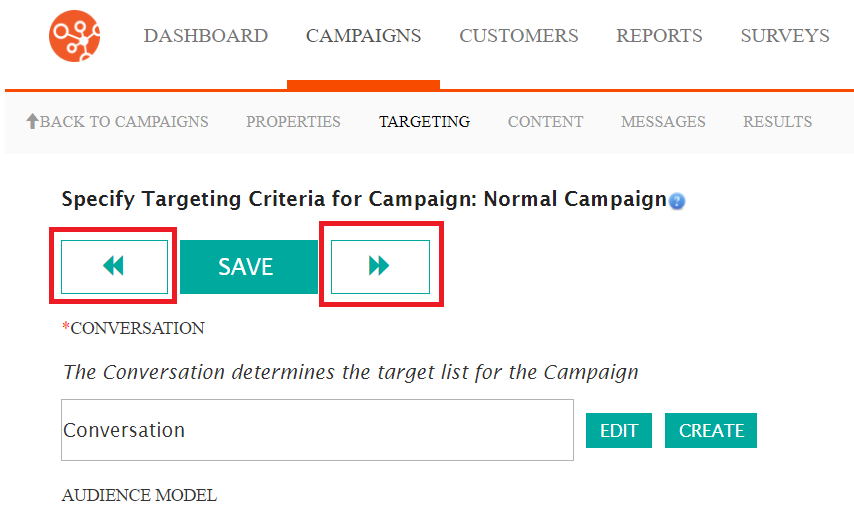Open help icon beside Normal Campaign title
Screen dimensions: 854x516
(x=677, y=201)
